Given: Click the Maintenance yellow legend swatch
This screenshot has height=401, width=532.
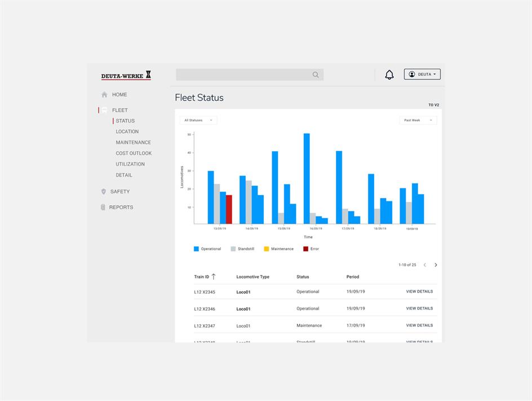Looking at the screenshot, I should coord(267,249).
